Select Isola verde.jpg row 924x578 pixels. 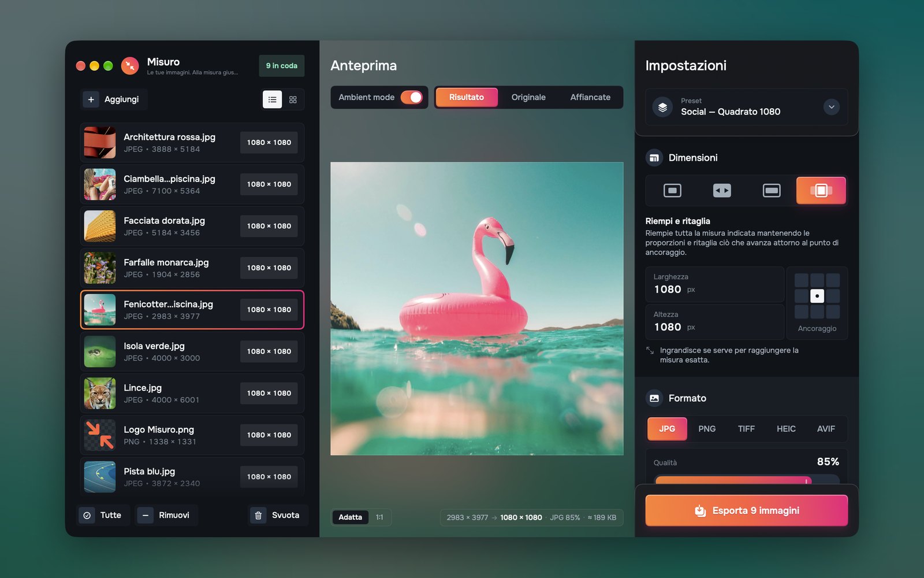[x=192, y=351]
